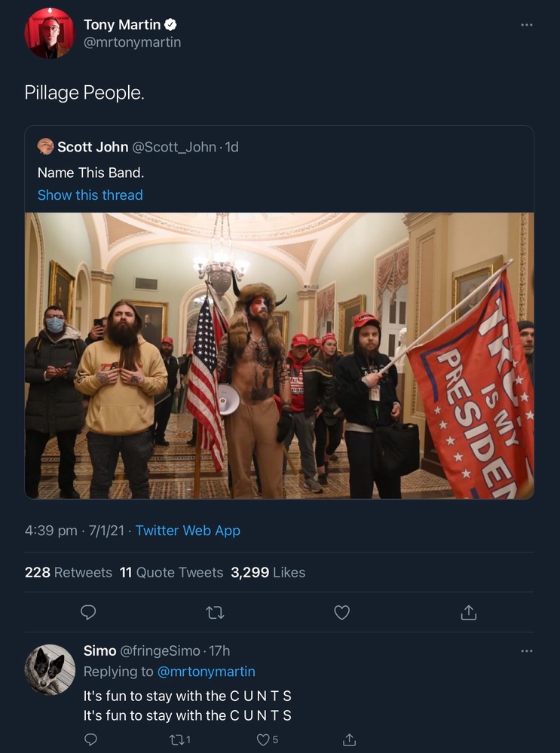Click the Show this thread link
Screen dimensions: 560x753
[x=90, y=194]
